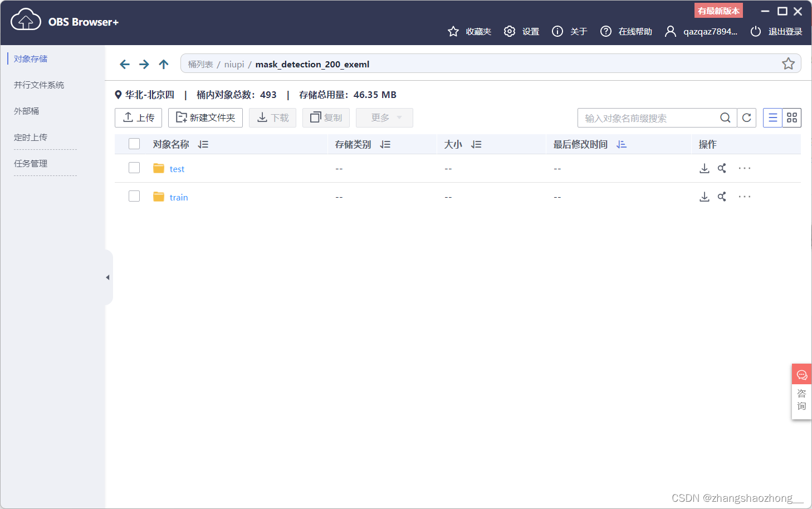Open 在线帮助 online help
This screenshot has height=509, width=812.
coord(626,32)
